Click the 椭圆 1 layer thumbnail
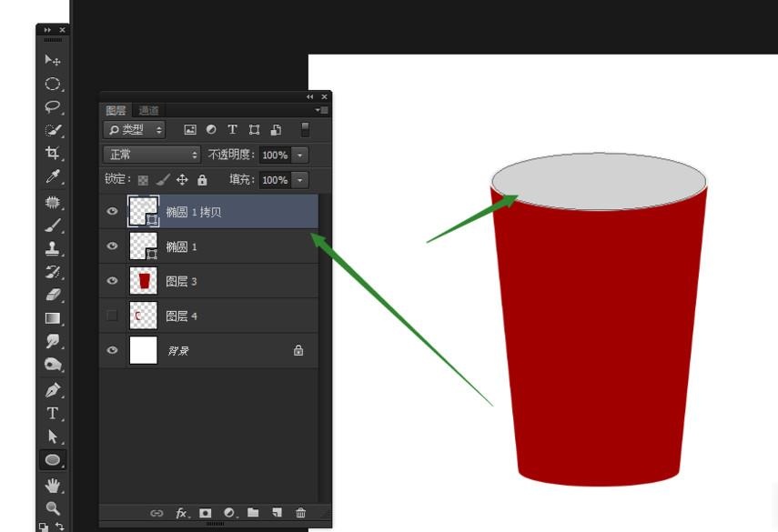The width and height of the screenshot is (778, 532). (x=143, y=246)
